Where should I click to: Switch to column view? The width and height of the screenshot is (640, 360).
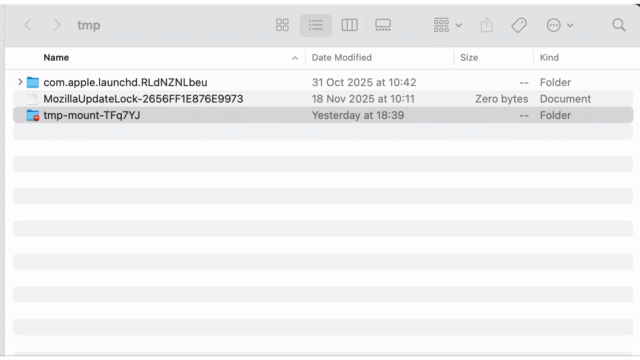pos(349,25)
